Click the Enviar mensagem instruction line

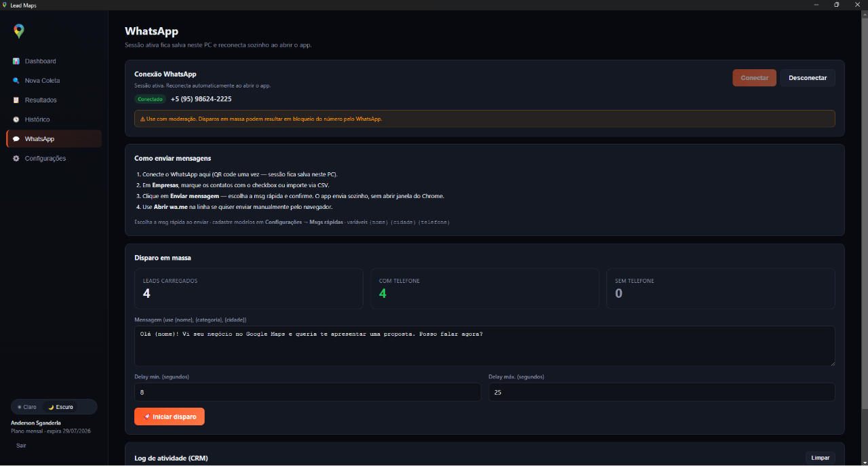pos(290,196)
